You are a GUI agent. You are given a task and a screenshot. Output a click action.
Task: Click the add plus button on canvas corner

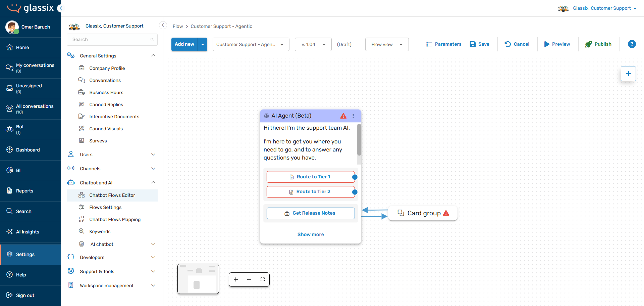(x=629, y=74)
